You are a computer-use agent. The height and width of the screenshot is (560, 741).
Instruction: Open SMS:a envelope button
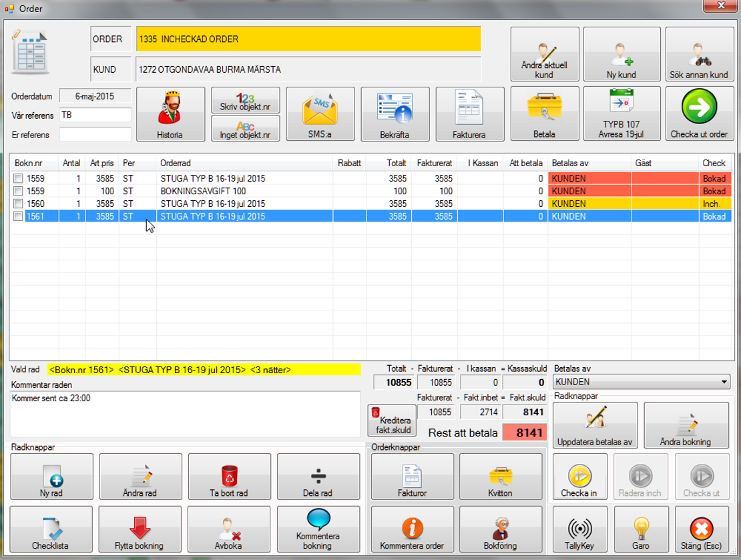click(320, 114)
